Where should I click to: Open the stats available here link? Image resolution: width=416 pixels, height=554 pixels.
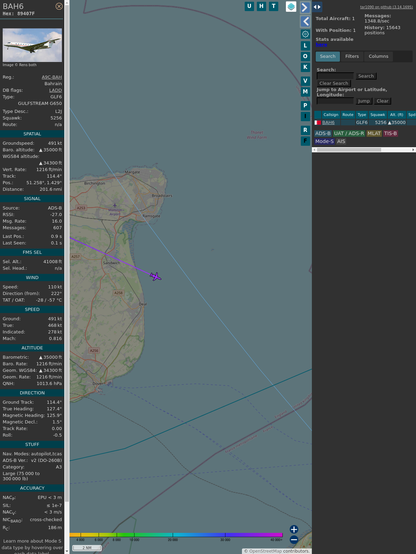321,45
